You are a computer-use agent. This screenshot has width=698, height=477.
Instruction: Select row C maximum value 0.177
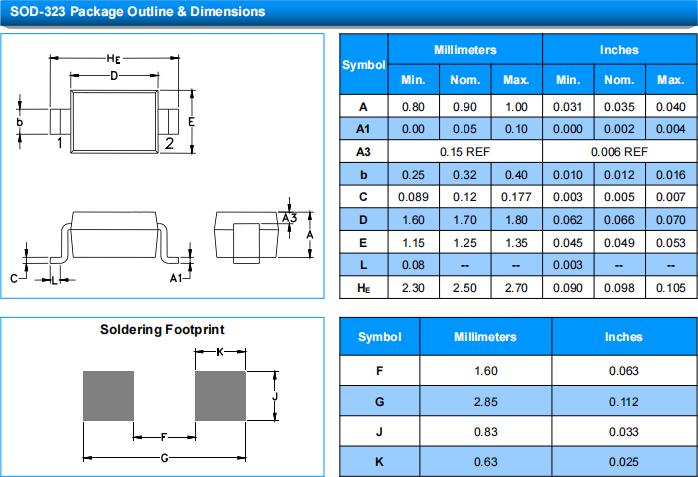click(516, 197)
